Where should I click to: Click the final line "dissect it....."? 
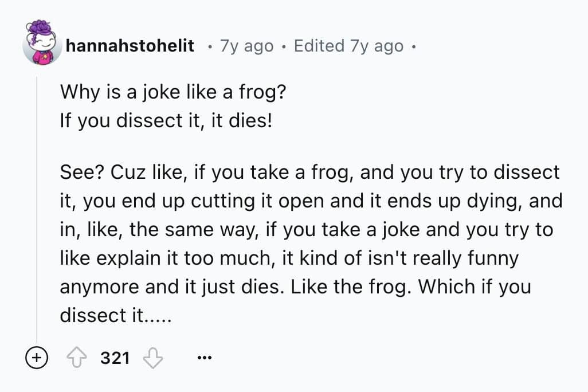pos(115,316)
